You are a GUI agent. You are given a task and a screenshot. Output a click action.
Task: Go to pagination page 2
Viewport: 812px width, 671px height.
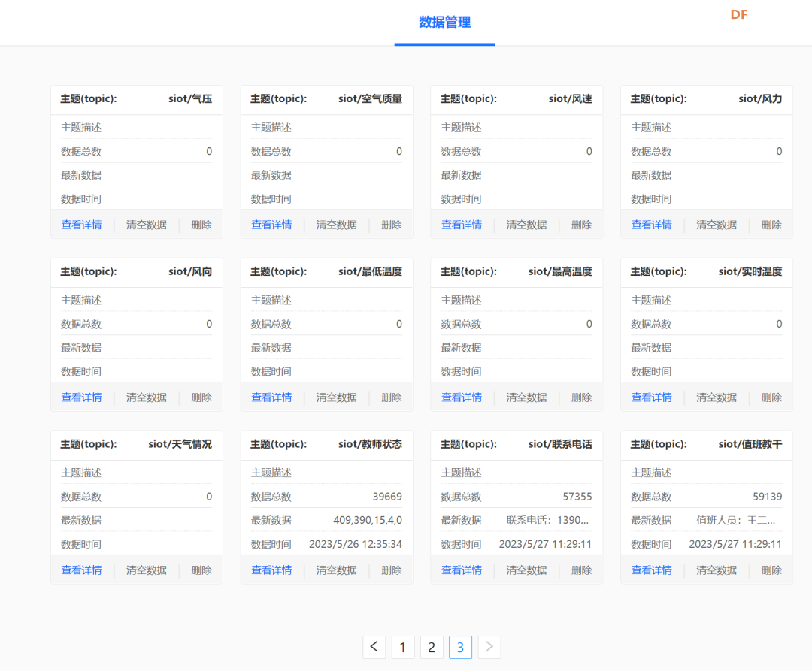point(432,647)
